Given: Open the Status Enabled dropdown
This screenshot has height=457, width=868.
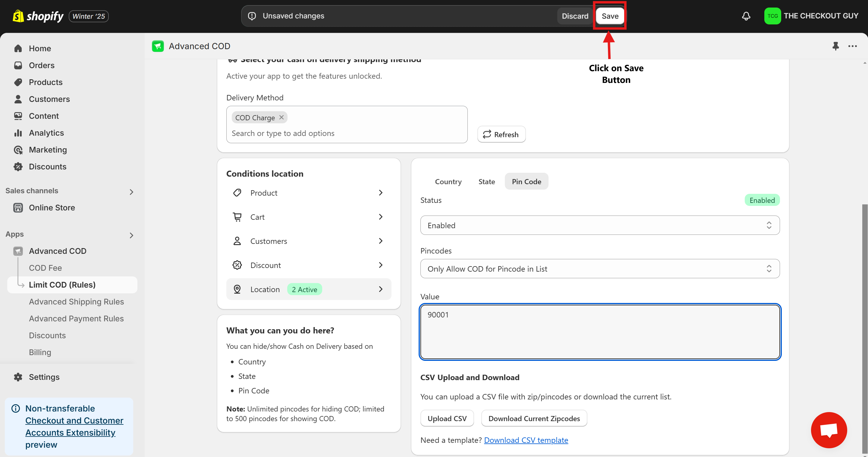Looking at the screenshot, I should click(x=600, y=225).
